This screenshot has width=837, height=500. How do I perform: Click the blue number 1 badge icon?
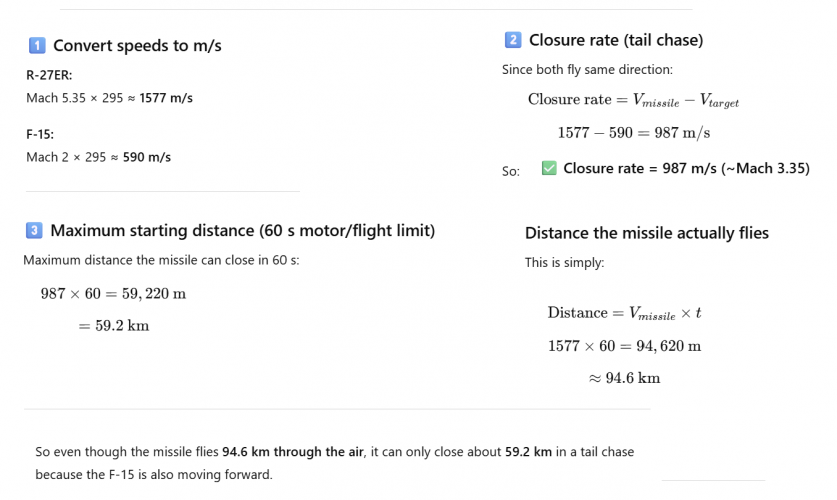pos(36,46)
